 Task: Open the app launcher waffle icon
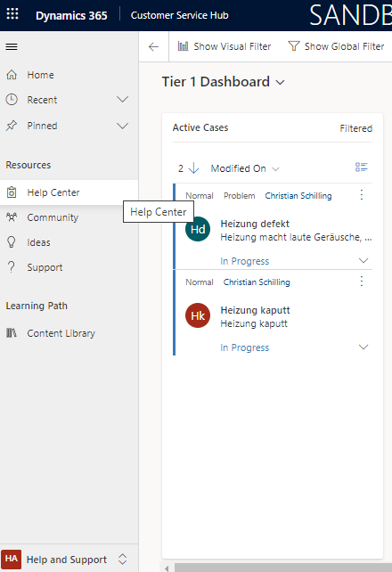12,14
